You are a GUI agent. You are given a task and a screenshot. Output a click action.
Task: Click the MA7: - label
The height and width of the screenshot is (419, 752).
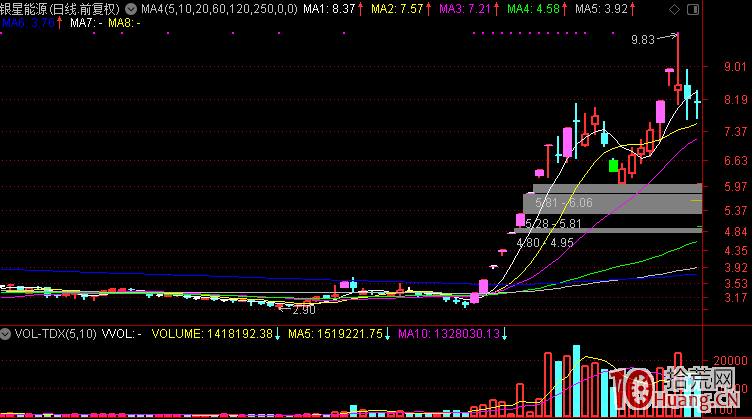click(86, 23)
